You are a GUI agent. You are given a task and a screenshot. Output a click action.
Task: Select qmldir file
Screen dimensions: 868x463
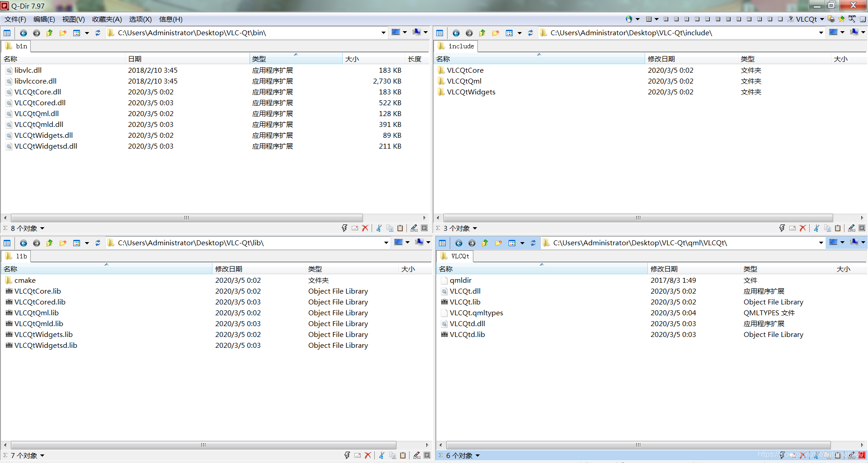[x=460, y=281]
